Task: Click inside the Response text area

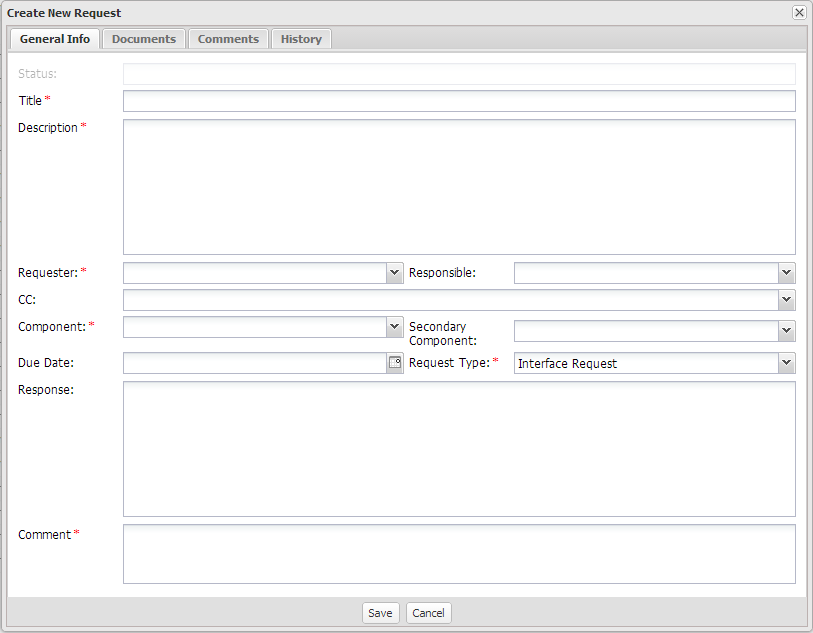Action: click(458, 448)
